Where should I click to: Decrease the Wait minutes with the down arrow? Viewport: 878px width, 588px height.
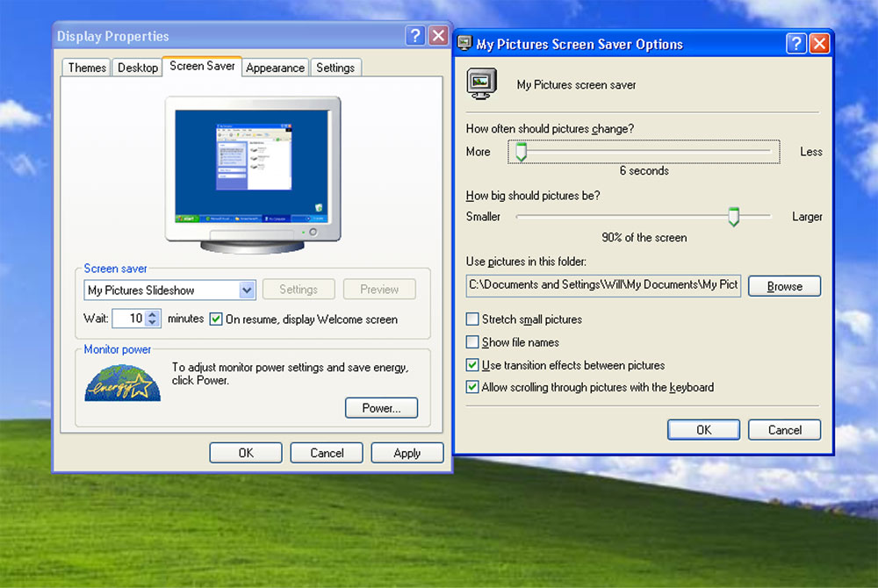coord(152,323)
